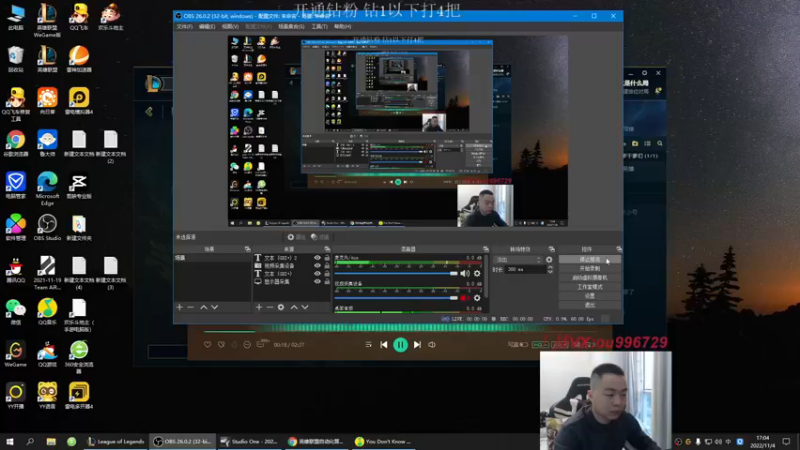800x450 pixels.
Task: Click the Exit button in OBS Controls
Action: click(x=590, y=305)
